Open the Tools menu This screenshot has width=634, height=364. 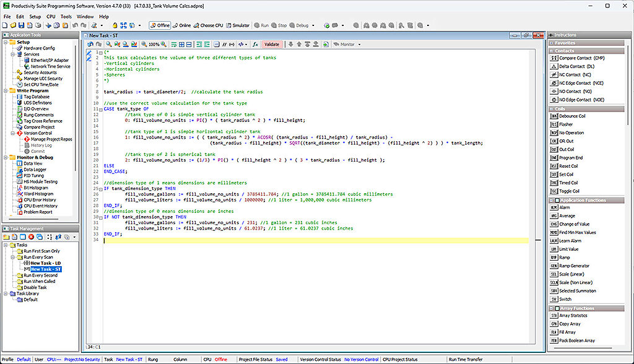coord(66,17)
